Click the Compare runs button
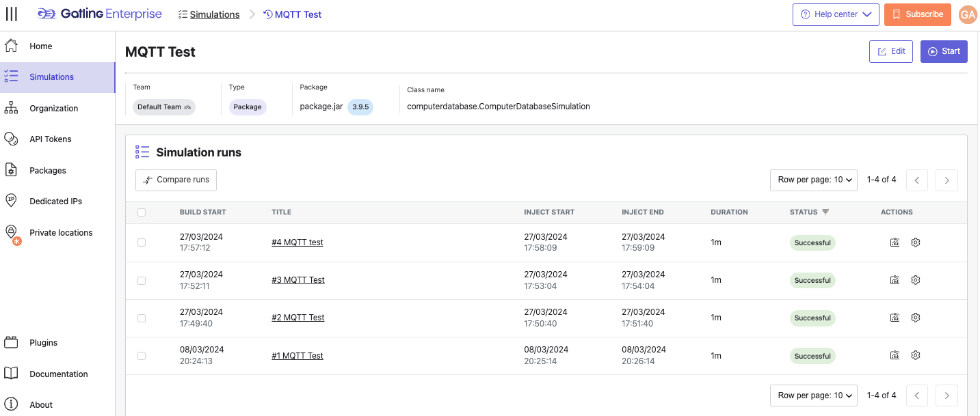The width and height of the screenshot is (980, 416). coord(176,180)
